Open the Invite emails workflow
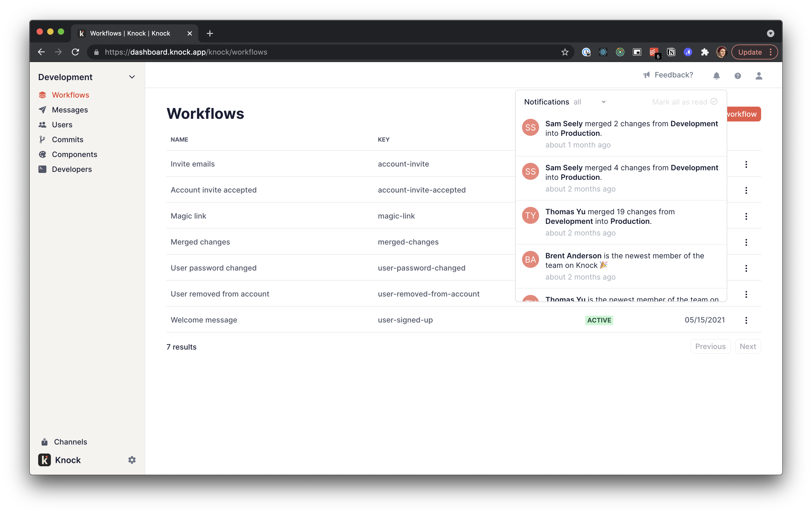The height and width of the screenshot is (514, 812). (x=193, y=164)
